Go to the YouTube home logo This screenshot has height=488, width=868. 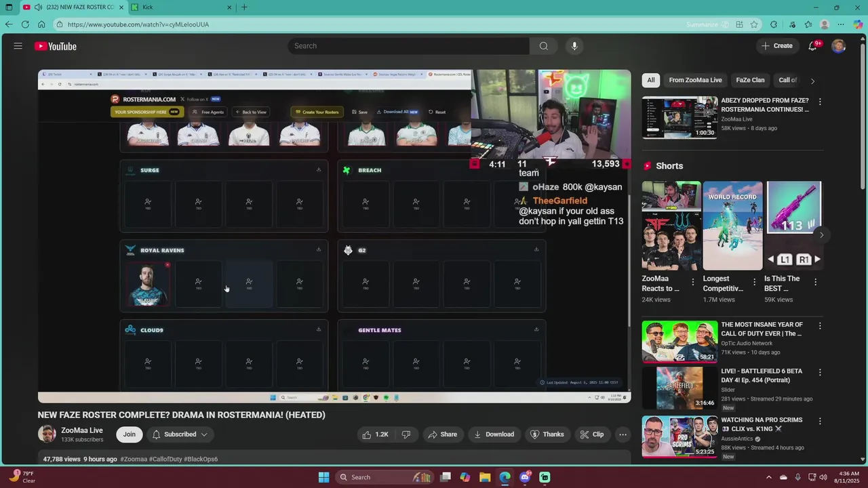pyautogui.click(x=56, y=46)
